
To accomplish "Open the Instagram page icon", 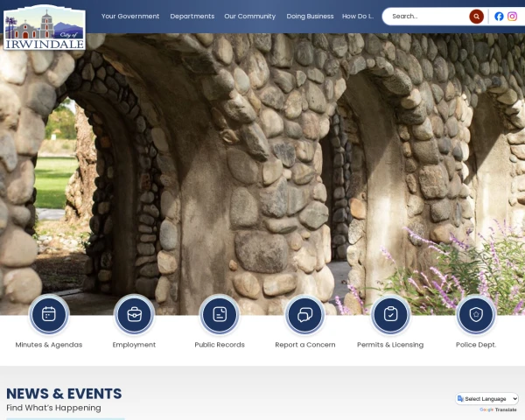I will click(x=512, y=17).
